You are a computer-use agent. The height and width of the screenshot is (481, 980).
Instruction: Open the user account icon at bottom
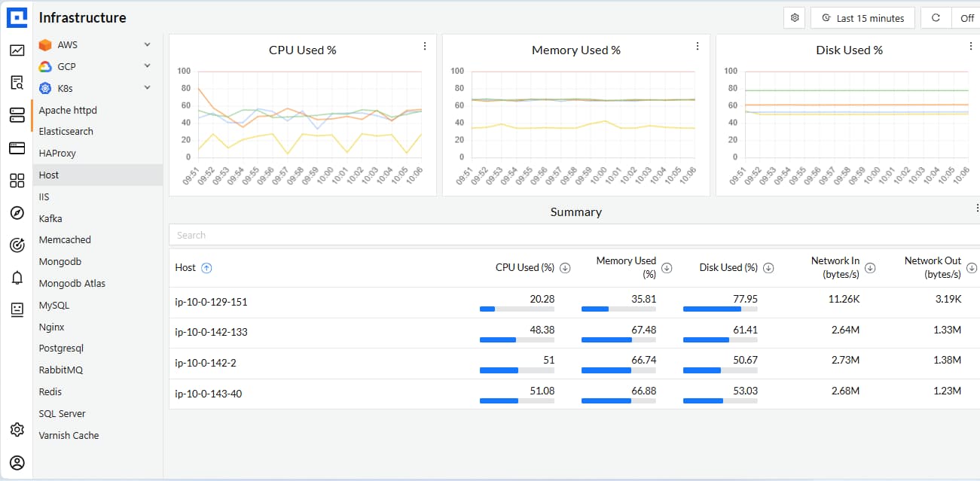click(17, 462)
